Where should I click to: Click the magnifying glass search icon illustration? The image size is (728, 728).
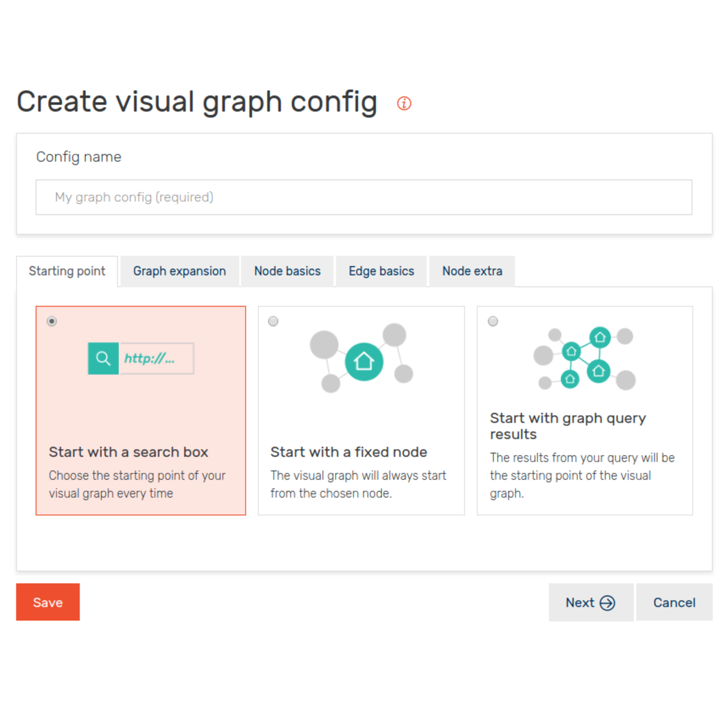click(103, 358)
